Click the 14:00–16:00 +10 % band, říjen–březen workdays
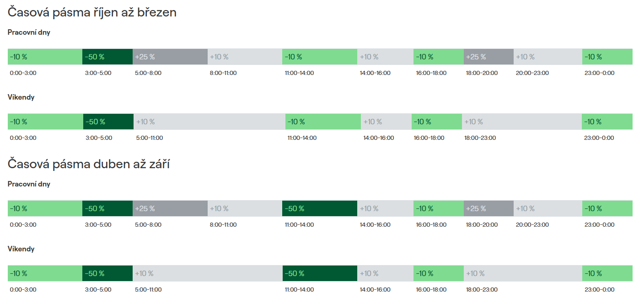The image size is (644, 303). 385,57
